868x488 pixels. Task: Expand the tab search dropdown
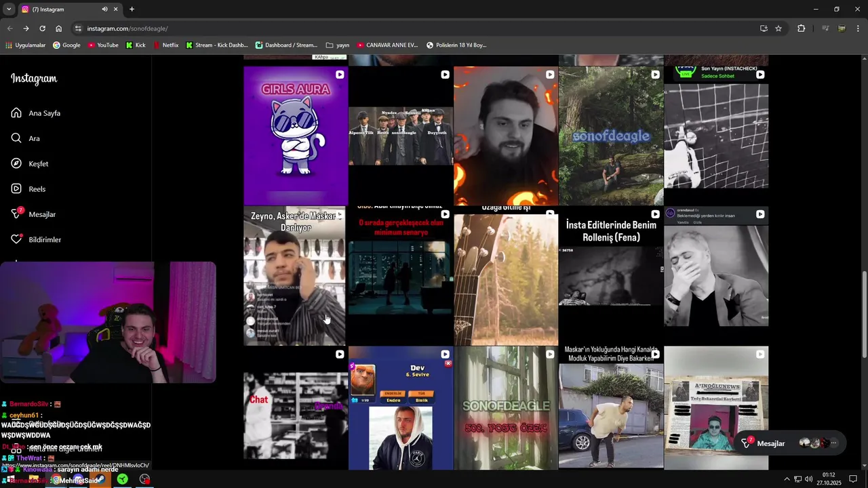[9, 9]
